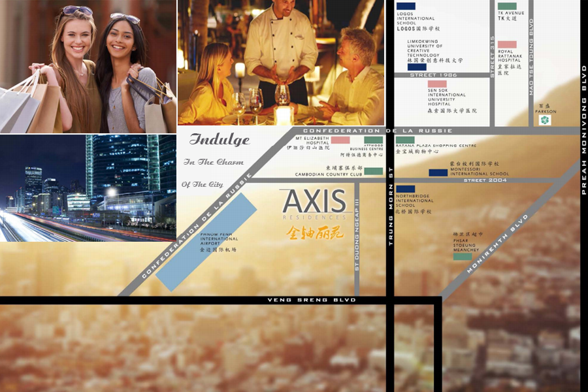Click the Sen Sok University Hospital pink marker
The image size is (588, 392).
[x=437, y=84]
